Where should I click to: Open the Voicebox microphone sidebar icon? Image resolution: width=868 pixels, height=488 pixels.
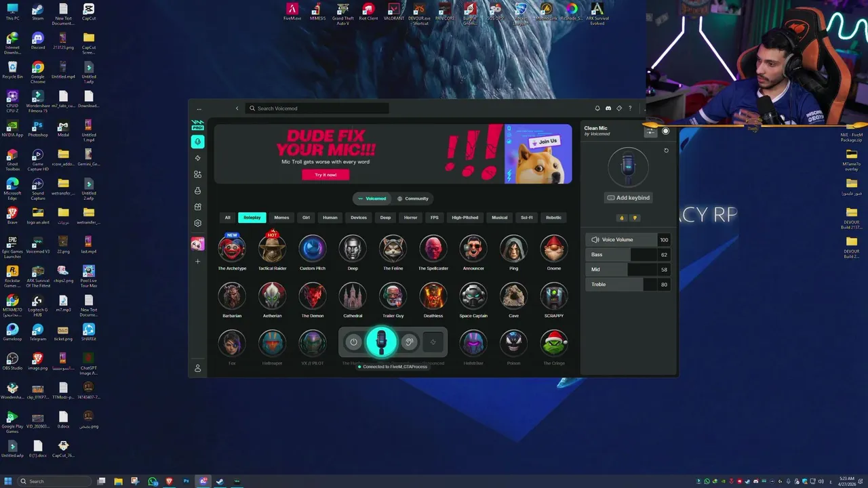pos(197,142)
